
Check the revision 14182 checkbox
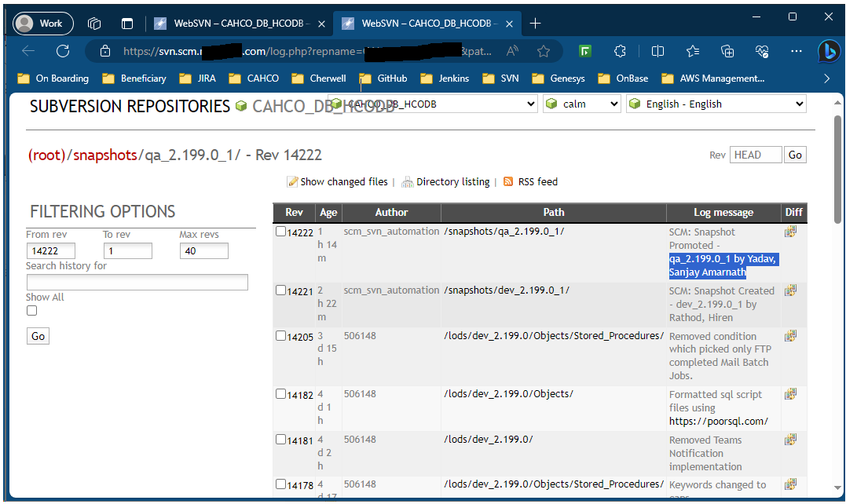click(280, 394)
